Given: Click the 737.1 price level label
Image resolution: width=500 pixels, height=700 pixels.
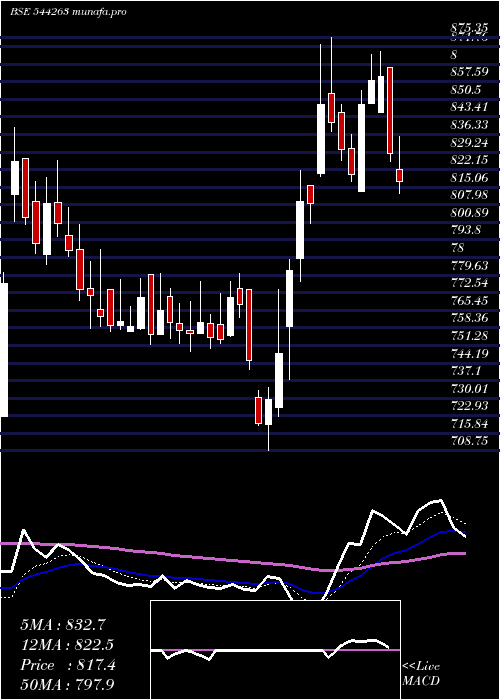Looking at the screenshot, I should (x=466, y=371).
